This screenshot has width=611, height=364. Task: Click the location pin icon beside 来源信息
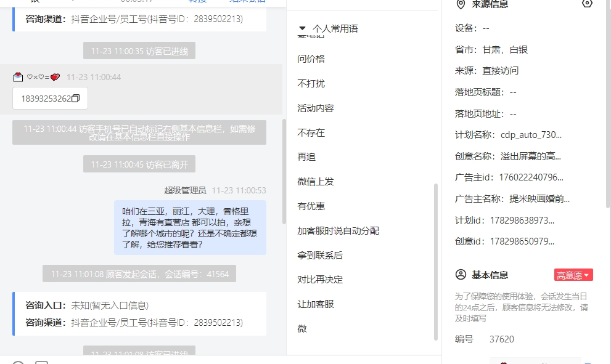click(x=461, y=4)
